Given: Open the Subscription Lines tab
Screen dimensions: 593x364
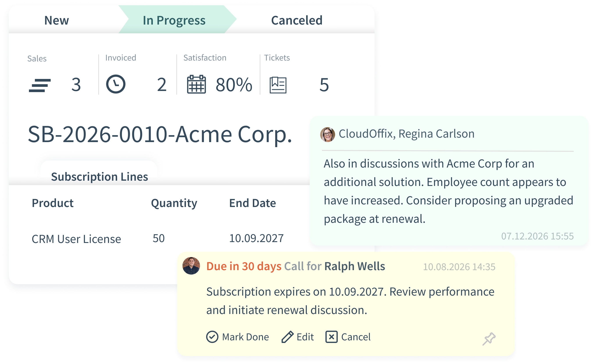Looking at the screenshot, I should coord(99,177).
